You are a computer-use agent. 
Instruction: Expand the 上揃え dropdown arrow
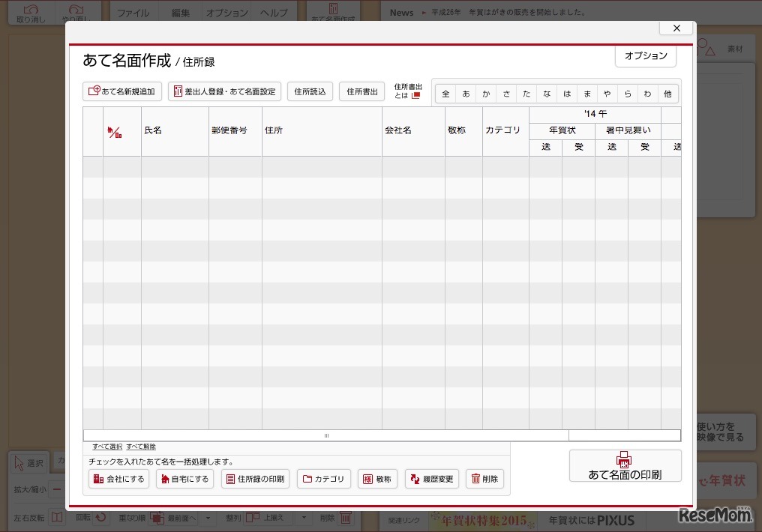pos(304,518)
